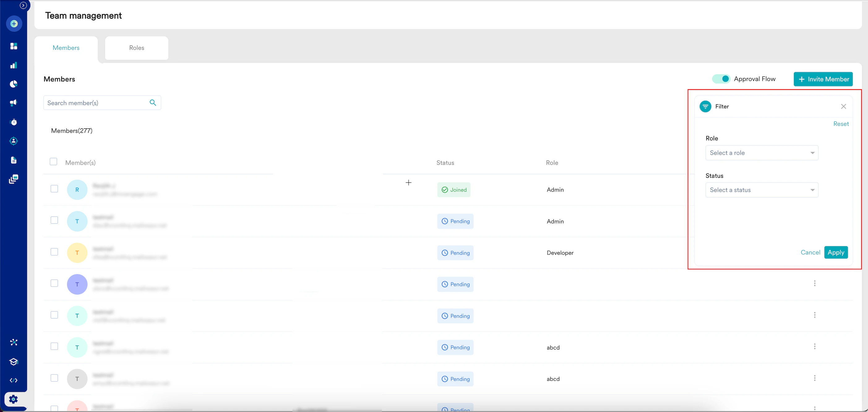Image resolution: width=868 pixels, height=412 pixels.
Task: Open the dashboard grid icon
Action: [x=14, y=46]
